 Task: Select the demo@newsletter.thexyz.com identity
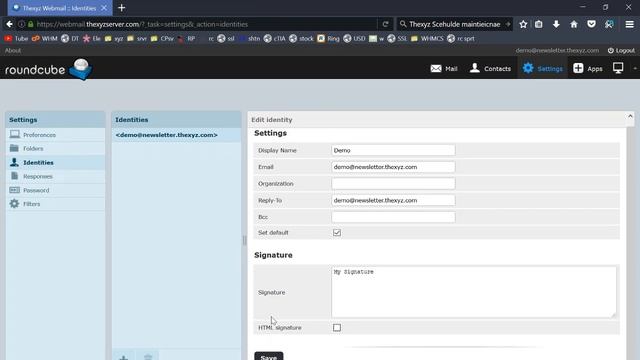[x=176, y=135]
